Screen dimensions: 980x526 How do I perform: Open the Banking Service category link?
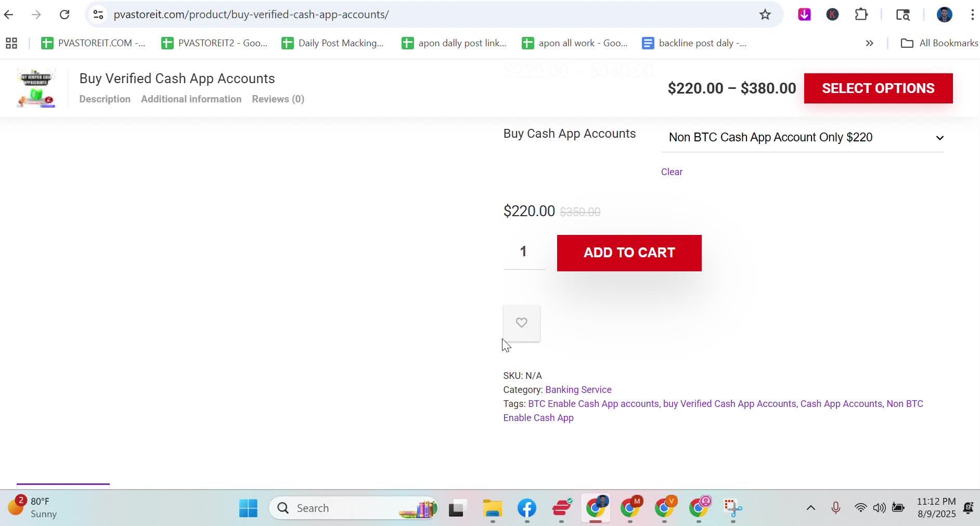[578, 390]
